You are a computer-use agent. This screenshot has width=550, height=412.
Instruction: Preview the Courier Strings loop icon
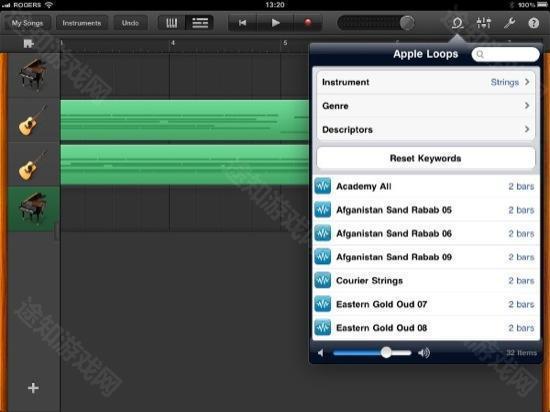tap(322, 280)
